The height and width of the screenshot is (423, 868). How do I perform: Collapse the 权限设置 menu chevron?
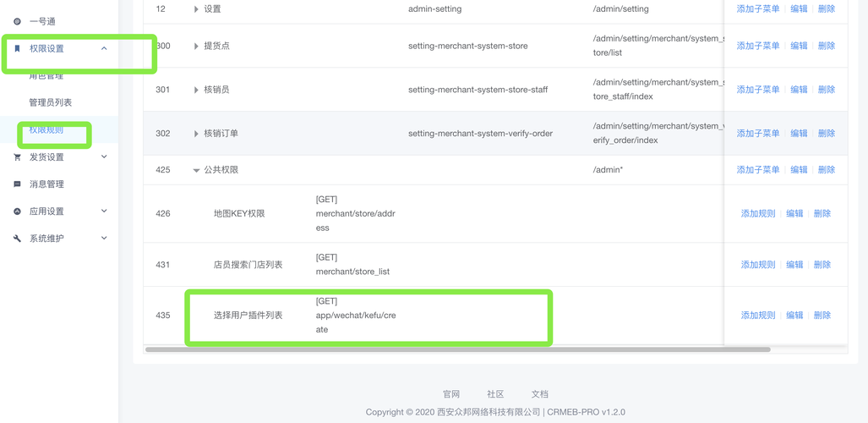104,49
